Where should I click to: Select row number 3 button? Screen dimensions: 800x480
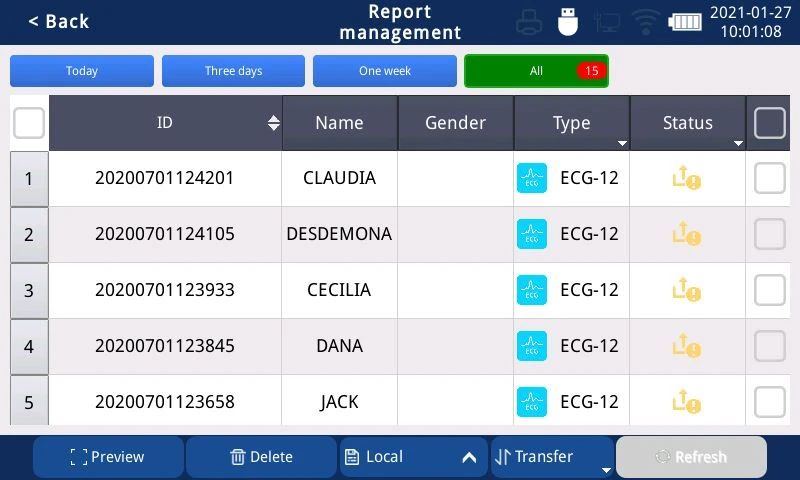tap(29, 291)
